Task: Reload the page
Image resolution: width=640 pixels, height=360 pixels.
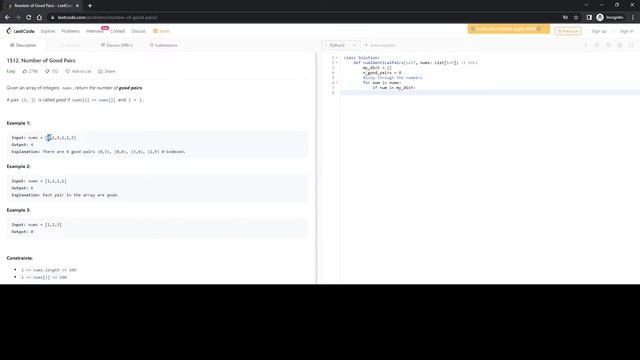Action: (29, 18)
